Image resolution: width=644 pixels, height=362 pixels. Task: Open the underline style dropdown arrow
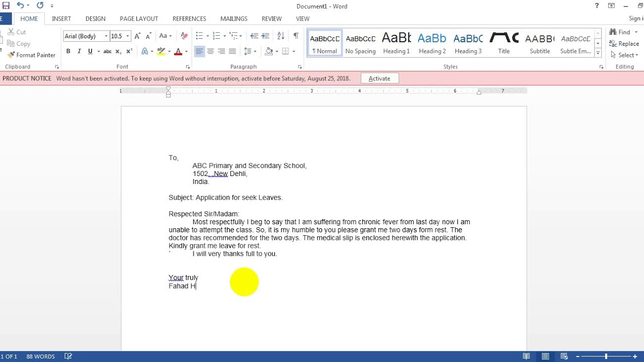point(98,51)
